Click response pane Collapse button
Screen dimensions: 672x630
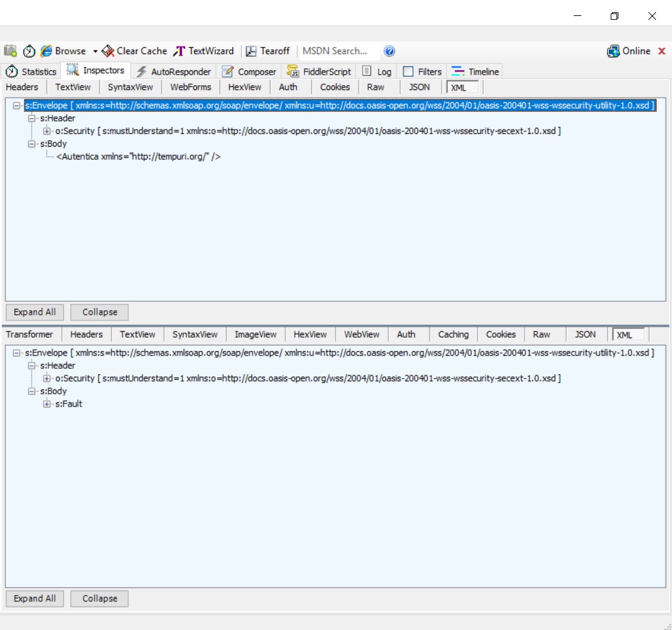point(100,598)
